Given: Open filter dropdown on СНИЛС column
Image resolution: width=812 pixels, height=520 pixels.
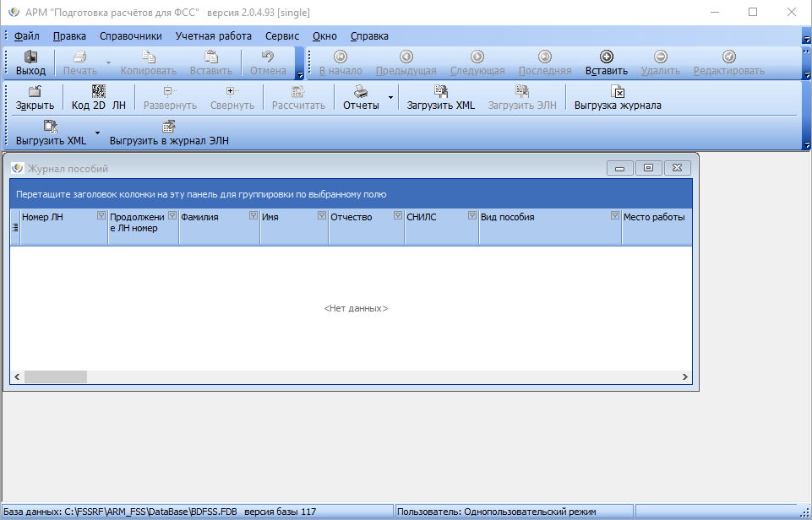Looking at the screenshot, I should pyautogui.click(x=471, y=216).
